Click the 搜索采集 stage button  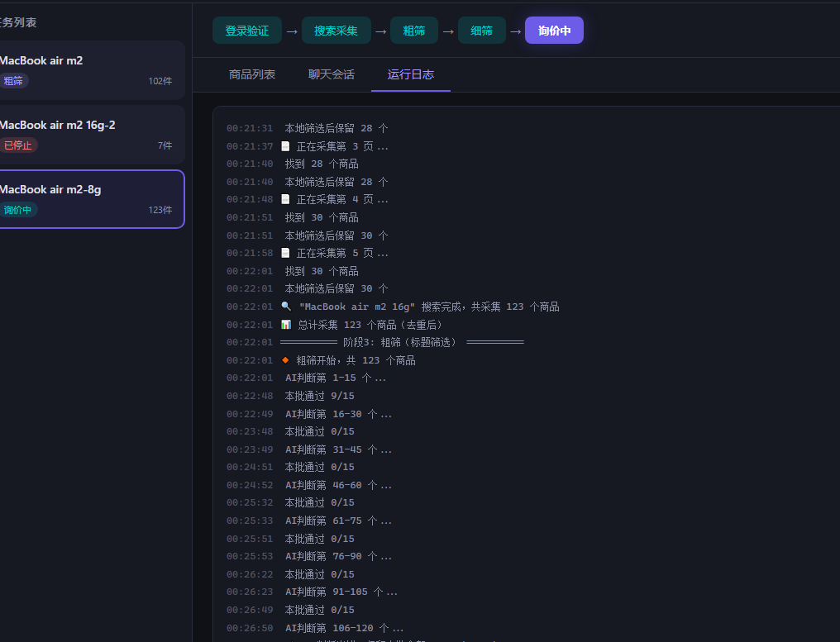point(336,31)
